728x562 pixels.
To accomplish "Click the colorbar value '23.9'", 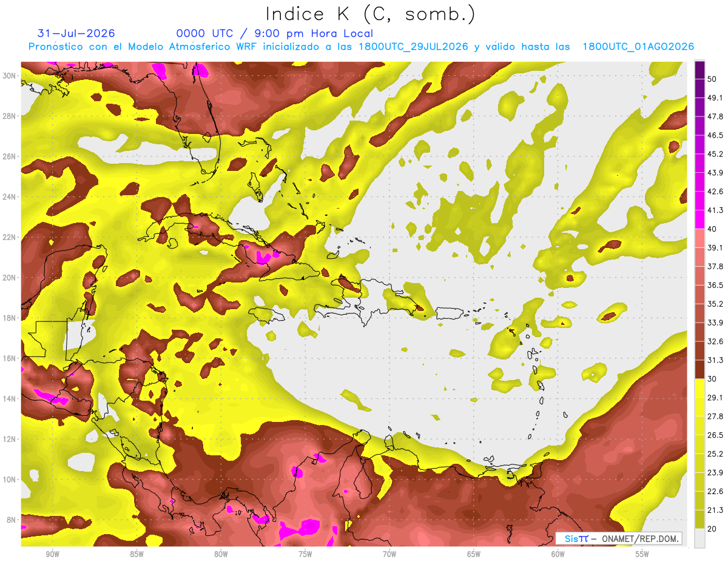I will 716,472.
